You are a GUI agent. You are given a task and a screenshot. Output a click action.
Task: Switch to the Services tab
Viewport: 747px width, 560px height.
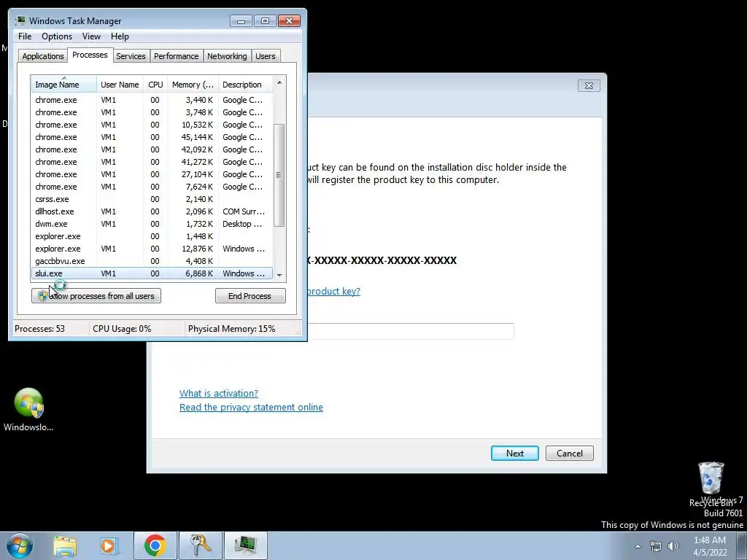click(x=131, y=56)
